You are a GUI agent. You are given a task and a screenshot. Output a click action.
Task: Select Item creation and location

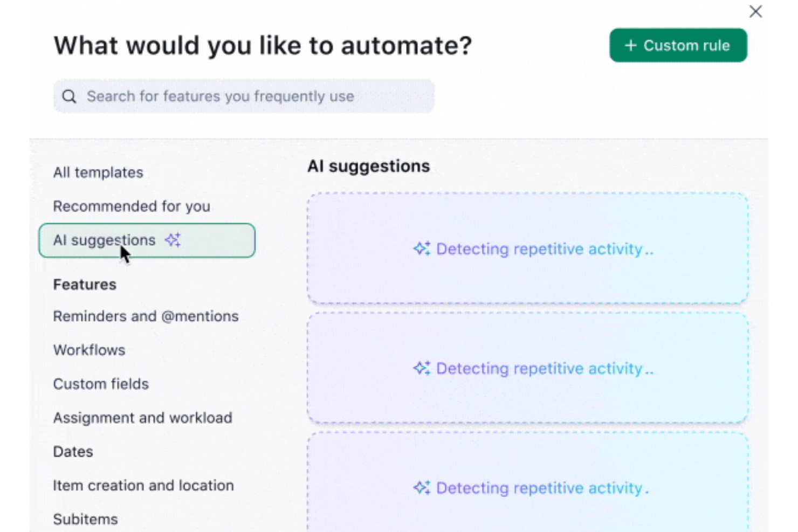[143, 485]
